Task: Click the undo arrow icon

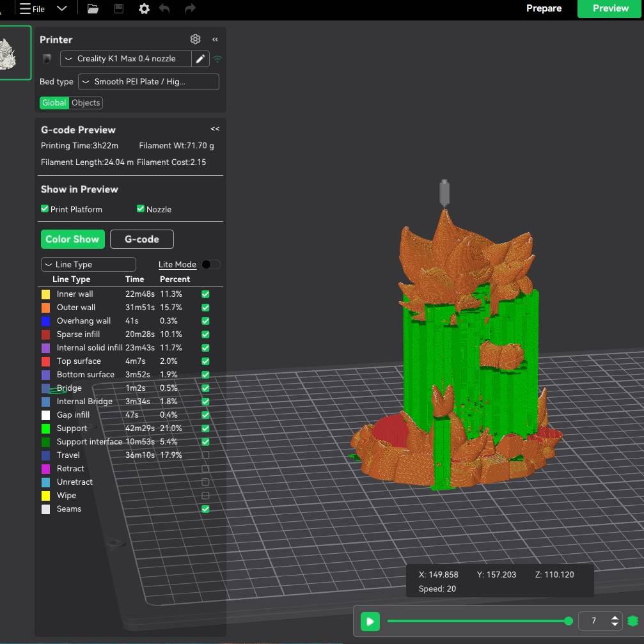Action: tap(165, 9)
